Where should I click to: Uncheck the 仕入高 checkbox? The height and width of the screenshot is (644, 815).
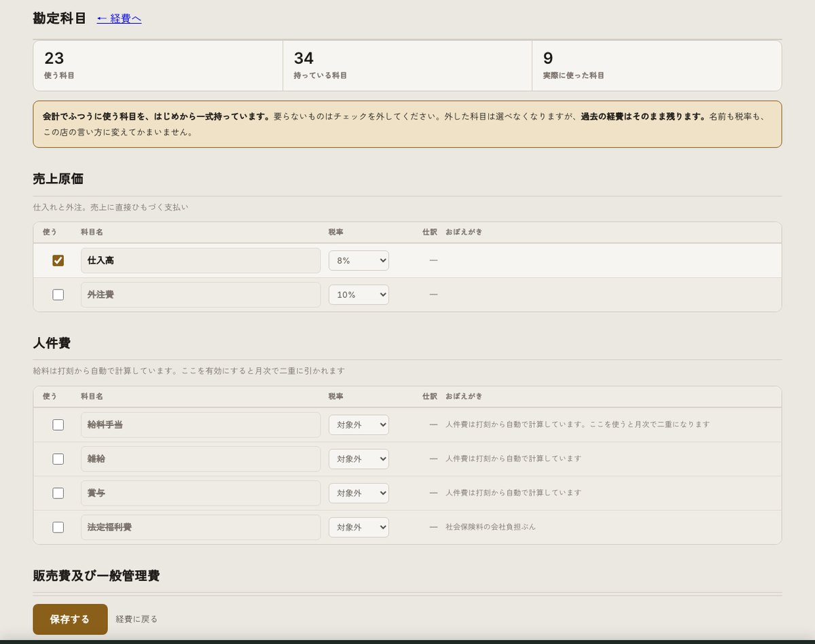(x=58, y=261)
